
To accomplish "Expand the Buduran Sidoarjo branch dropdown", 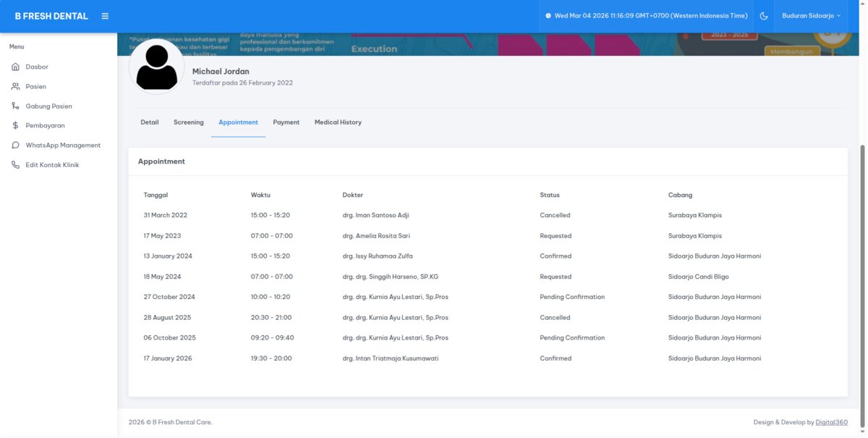I will coord(811,16).
